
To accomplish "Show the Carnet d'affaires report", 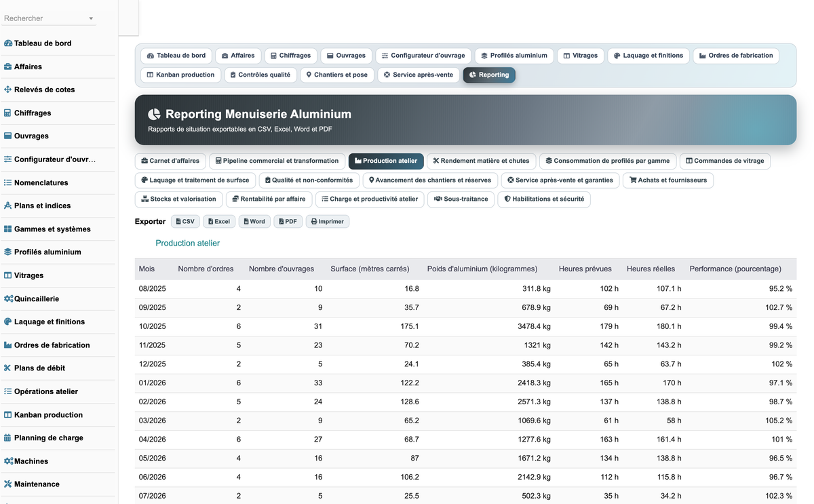I will coord(170,161).
